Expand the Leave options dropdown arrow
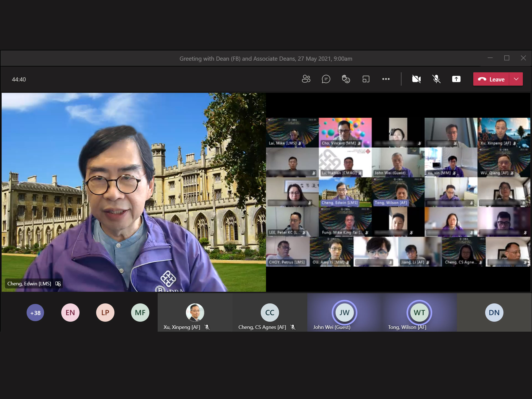 tap(516, 79)
